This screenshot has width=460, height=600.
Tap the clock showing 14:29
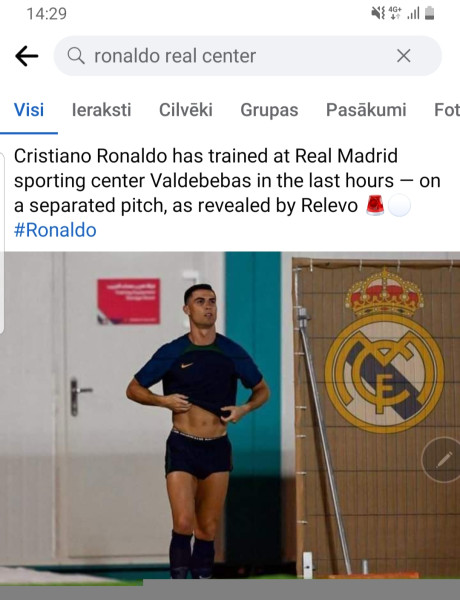coord(47,14)
